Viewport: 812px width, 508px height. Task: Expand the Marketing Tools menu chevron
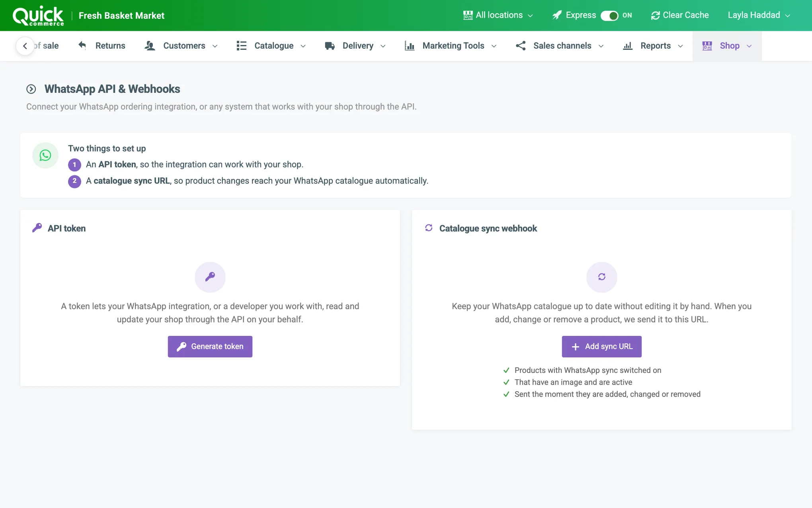click(494, 46)
